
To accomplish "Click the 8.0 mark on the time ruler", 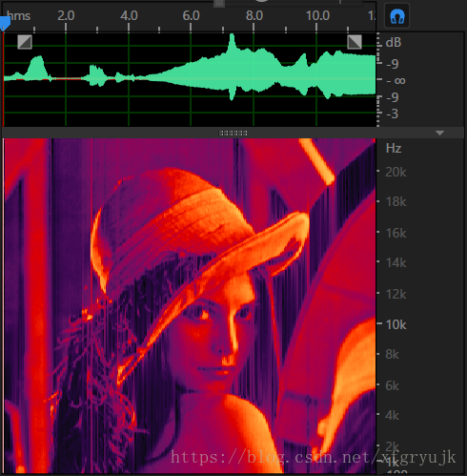I will tap(254, 15).
